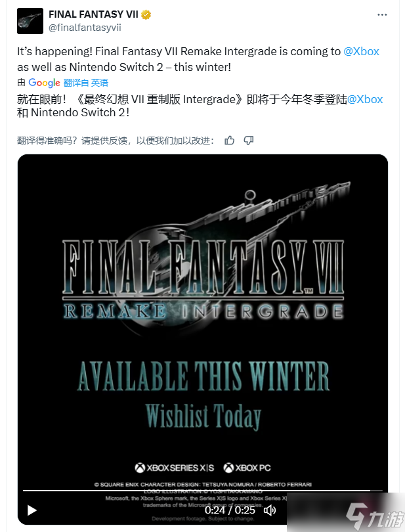Open the three-dot more options menu
This screenshot has width=405, height=532.
coord(382,14)
